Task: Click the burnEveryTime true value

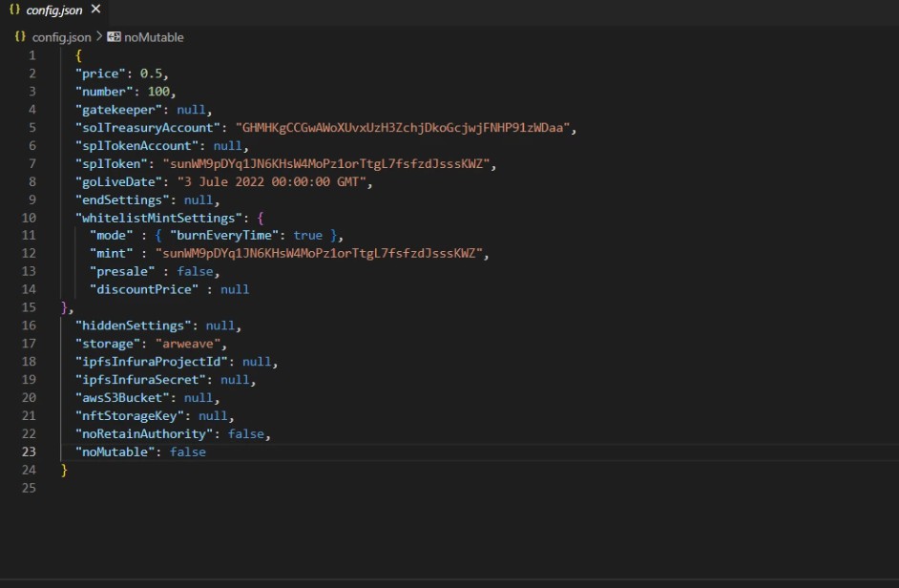Action: tap(308, 236)
